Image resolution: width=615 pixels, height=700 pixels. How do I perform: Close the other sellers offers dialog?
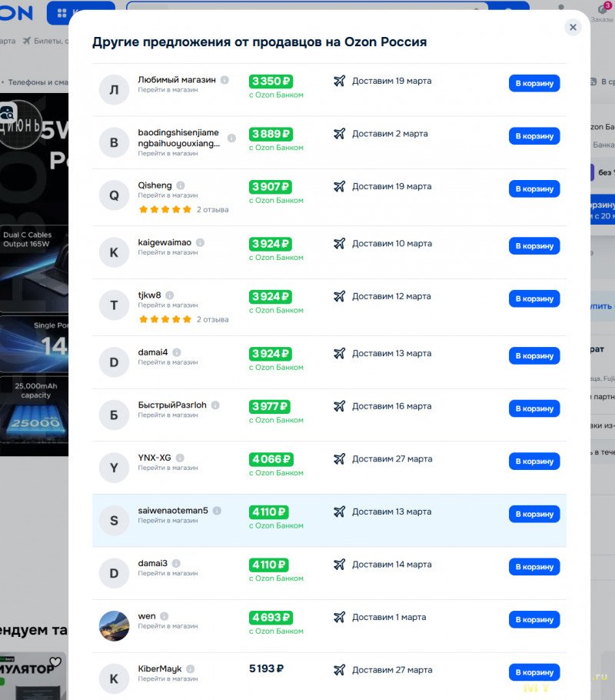click(573, 27)
